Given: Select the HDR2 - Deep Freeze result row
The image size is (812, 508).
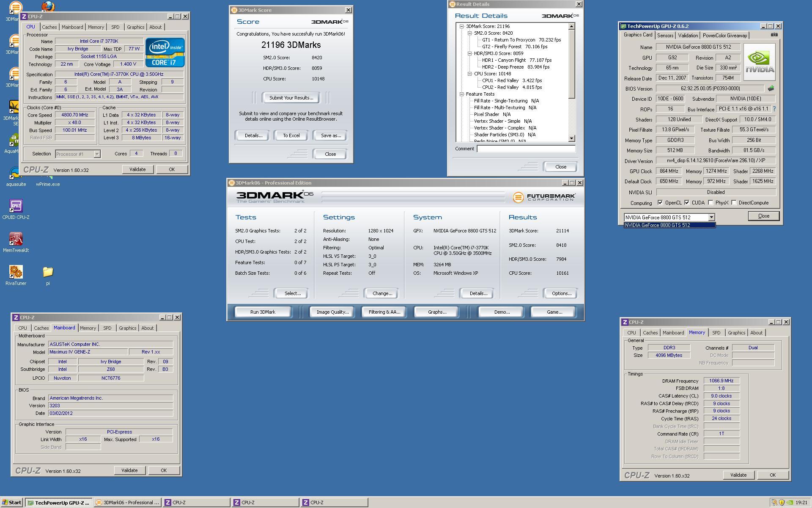Looking at the screenshot, I should click(x=516, y=67).
